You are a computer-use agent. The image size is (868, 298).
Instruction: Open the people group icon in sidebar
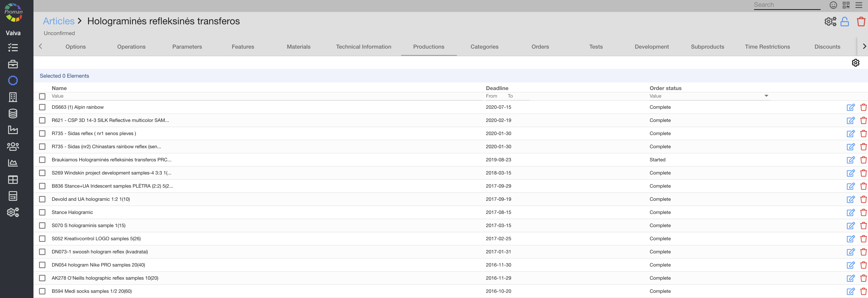[x=13, y=146]
